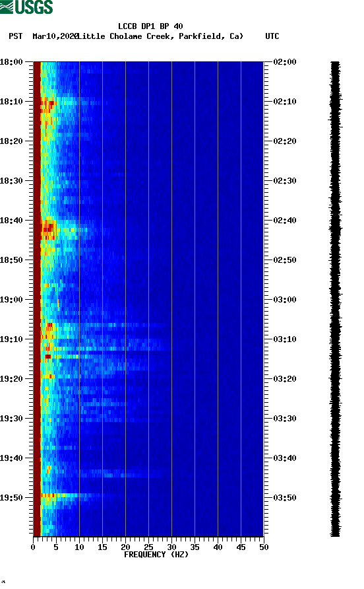Click the seismogram waveform trace beside the spectrogram
Screen dimensions: 364x589
point(336,299)
